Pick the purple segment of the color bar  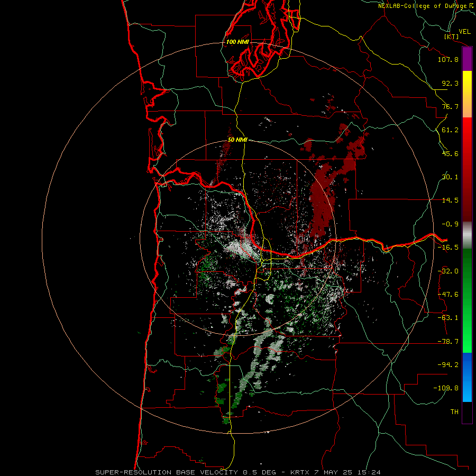[x=467, y=59]
